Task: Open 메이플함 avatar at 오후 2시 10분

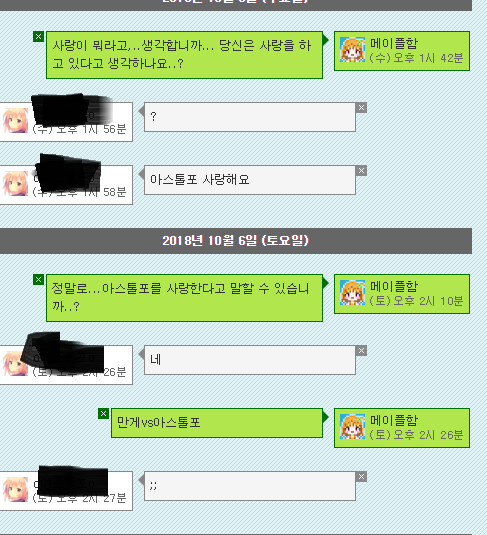Action: pos(352,293)
